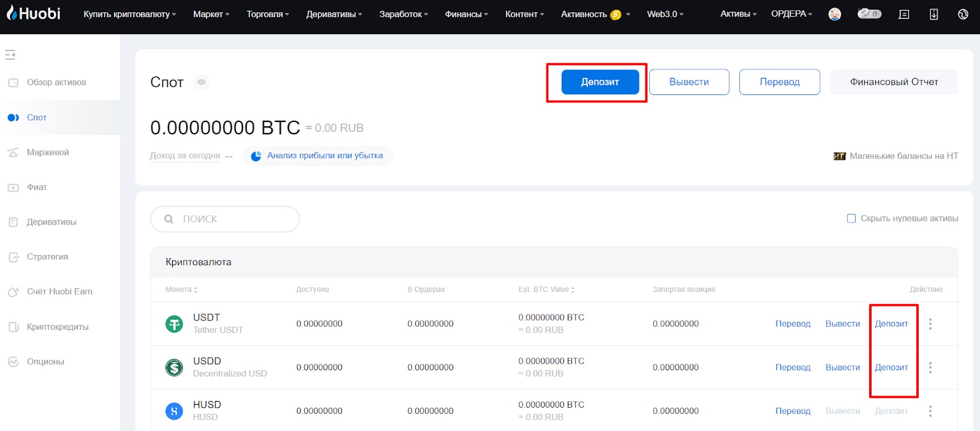Click the Обзор активов sidebar icon
Screen dimensions: 980x431
pos(13,83)
